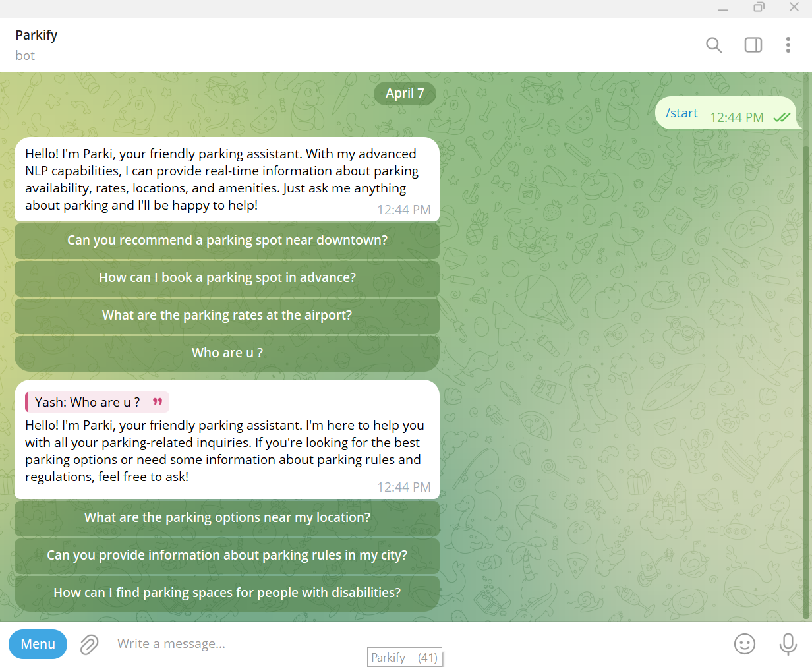Toggle the right side panel icon

753,45
